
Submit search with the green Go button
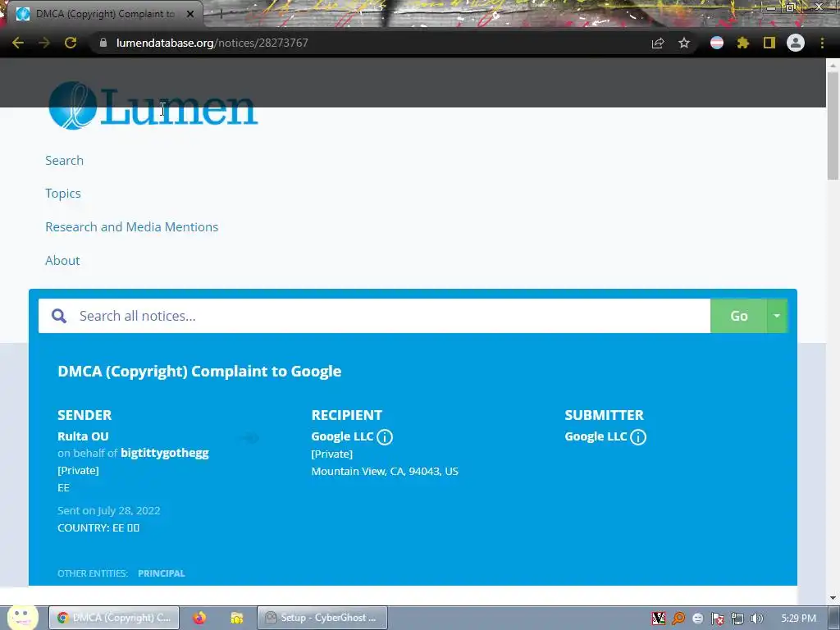click(739, 316)
